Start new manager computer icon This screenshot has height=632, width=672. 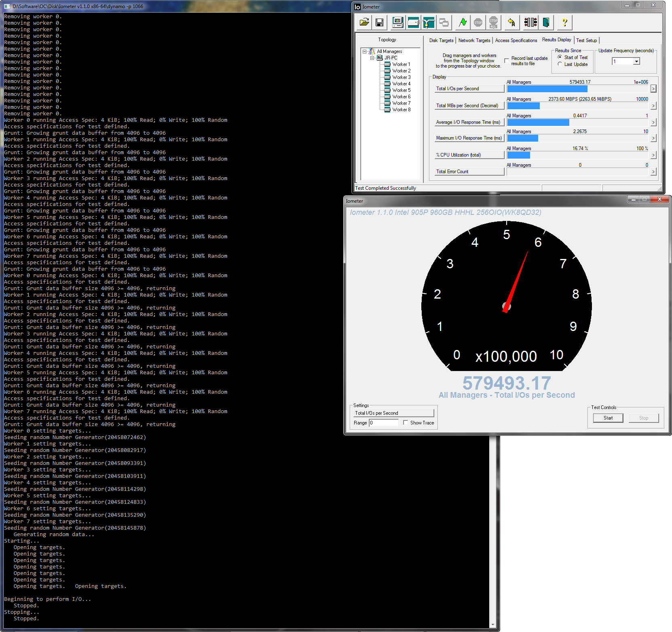click(398, 22)
